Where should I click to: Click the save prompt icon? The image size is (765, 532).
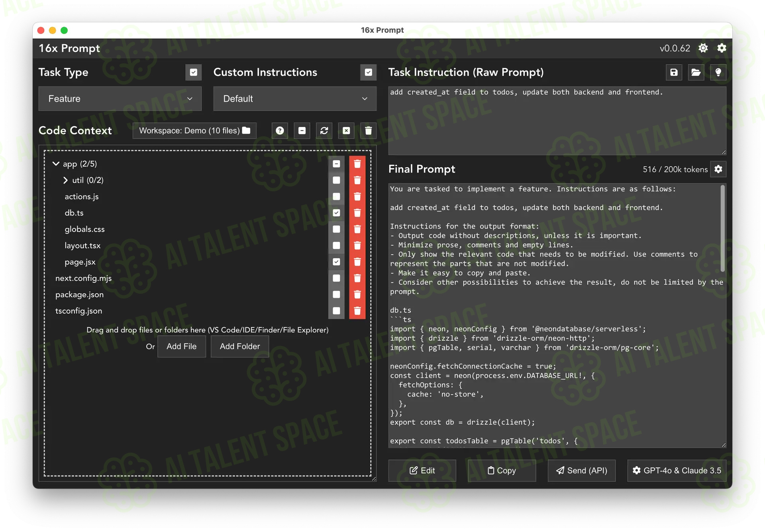click(674, 72)
